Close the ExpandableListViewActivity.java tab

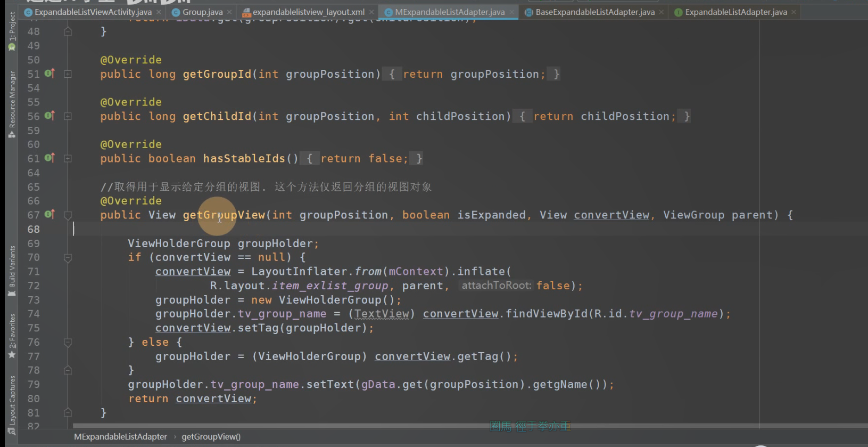159,12
